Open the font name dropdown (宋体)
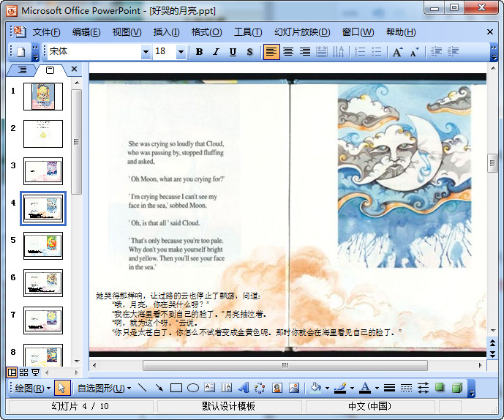The width and height of the screenshot is (504, 420). pyautogui.click(x=146, y=52)
